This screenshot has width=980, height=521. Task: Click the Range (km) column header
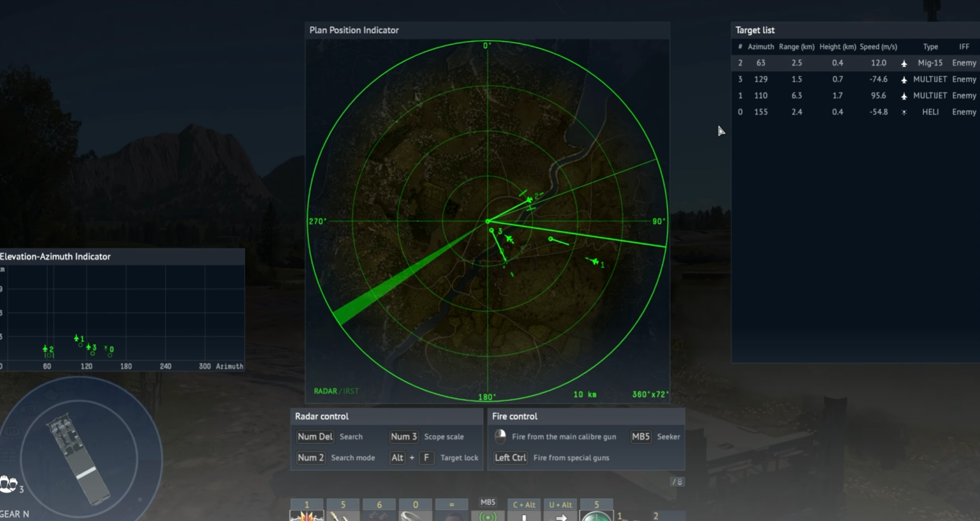796,47
